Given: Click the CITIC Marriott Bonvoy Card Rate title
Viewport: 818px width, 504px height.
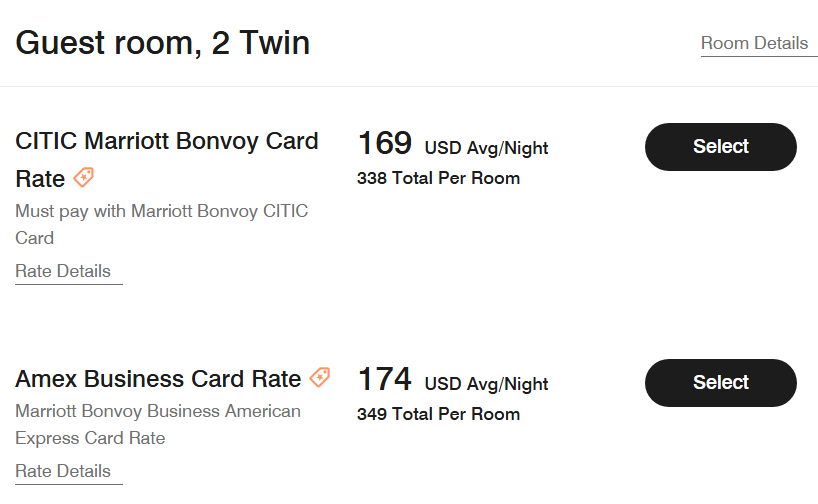Looking at the screenshot, I should pyautogui.click(x=167, y=141).
